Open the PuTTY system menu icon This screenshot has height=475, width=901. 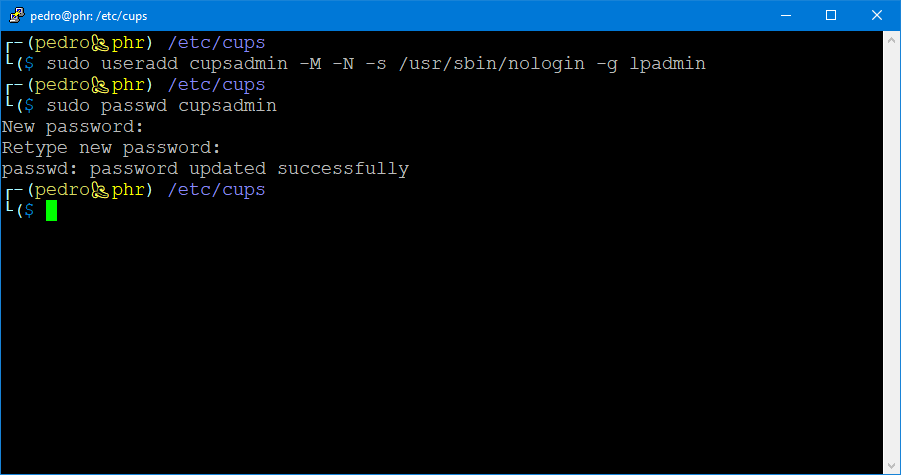click(14, 15)
